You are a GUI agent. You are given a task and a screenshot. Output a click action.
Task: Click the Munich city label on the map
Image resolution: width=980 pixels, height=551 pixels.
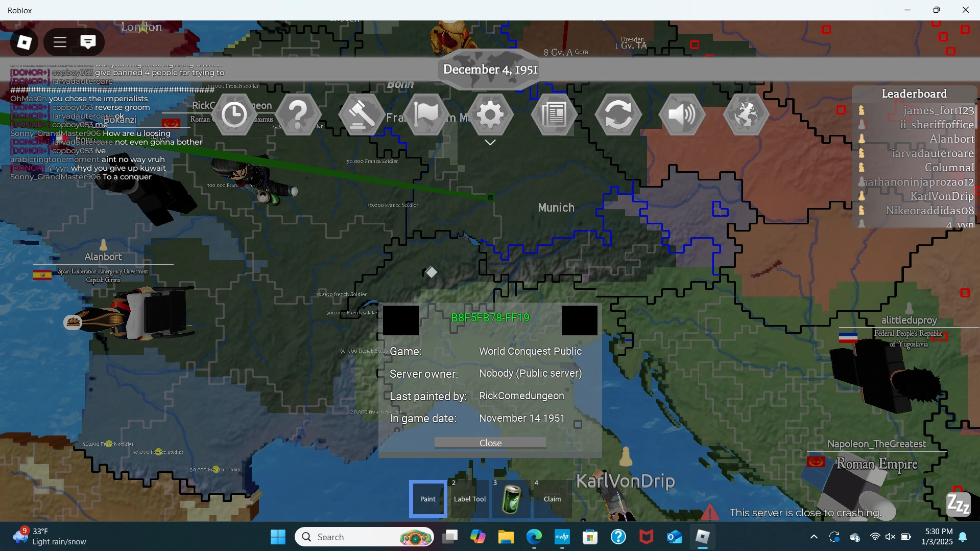pos(556,208)
